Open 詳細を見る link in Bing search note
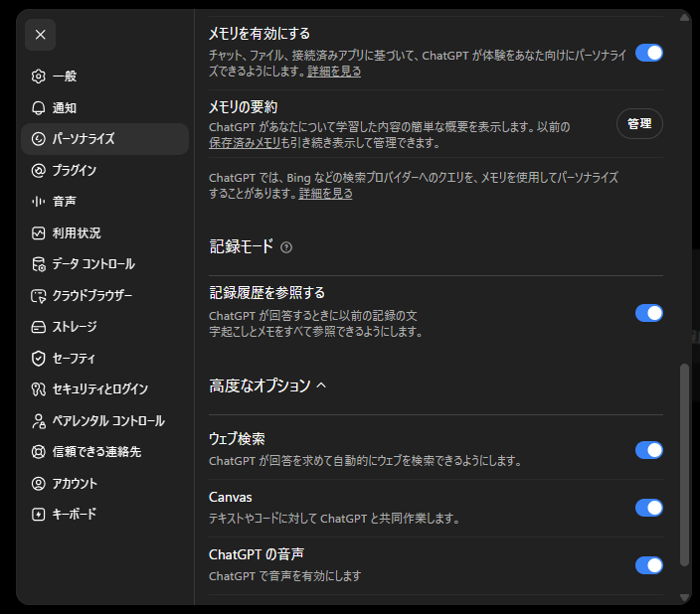This screenshot has width=700, height=614. tap(325, 194)
